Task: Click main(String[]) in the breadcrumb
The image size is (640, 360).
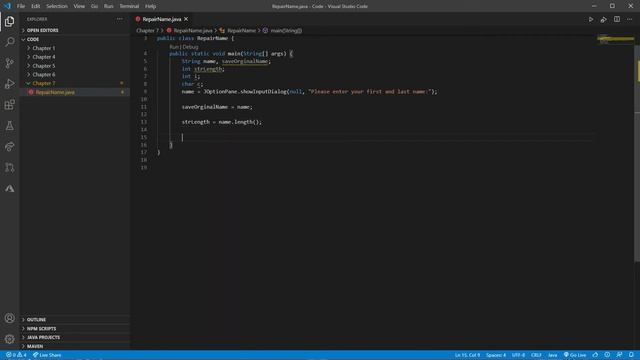Action: pyautogui.click(x=286, y=31)
